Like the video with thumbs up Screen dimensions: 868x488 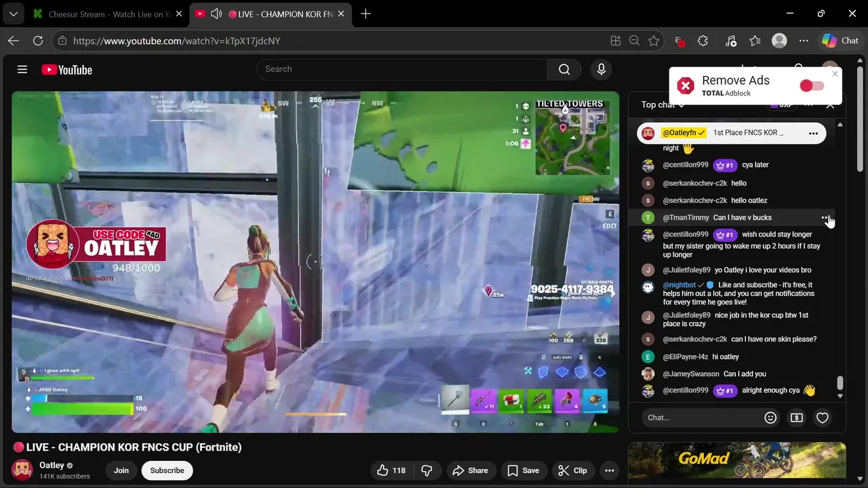pyautogui.click(x=391, y=470)
